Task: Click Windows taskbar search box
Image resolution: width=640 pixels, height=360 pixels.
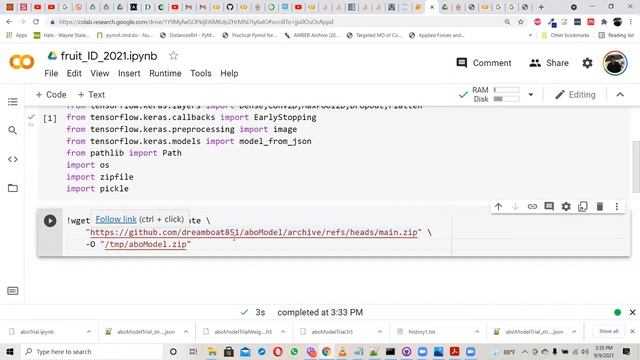Action: 92,351
